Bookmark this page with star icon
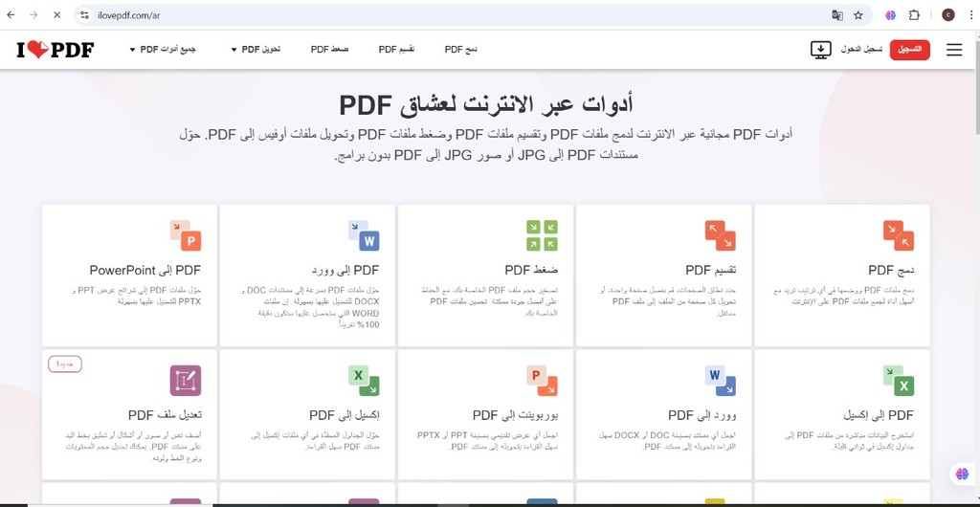This screenshot has width=980, height=507. (858, 15)
